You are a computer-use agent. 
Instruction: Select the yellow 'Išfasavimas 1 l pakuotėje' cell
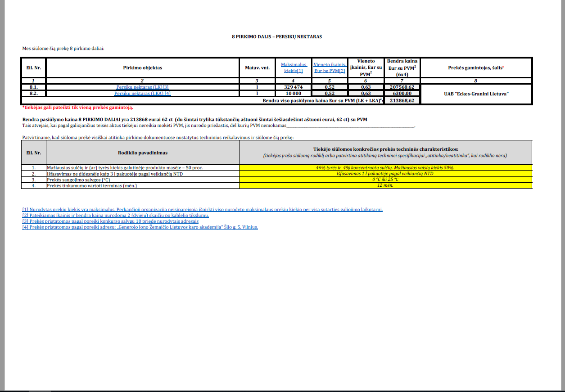tap(385, 173)
